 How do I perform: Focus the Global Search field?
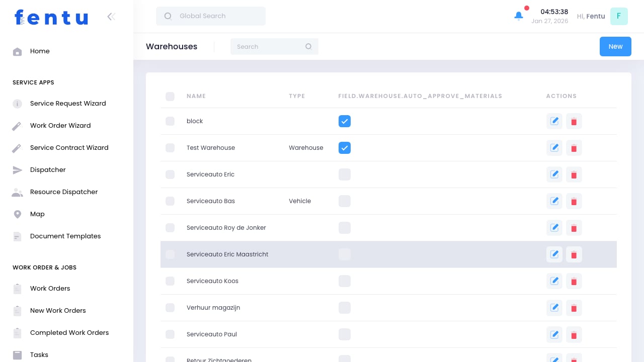[x=211, y=16]
